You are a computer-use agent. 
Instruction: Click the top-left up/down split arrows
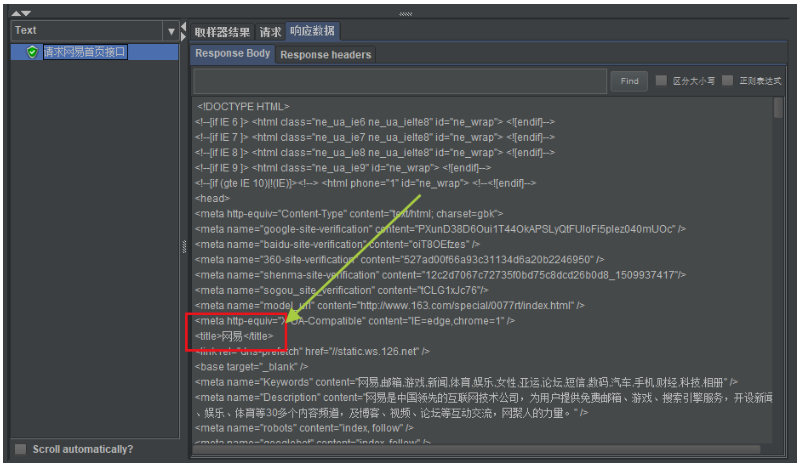21,13
